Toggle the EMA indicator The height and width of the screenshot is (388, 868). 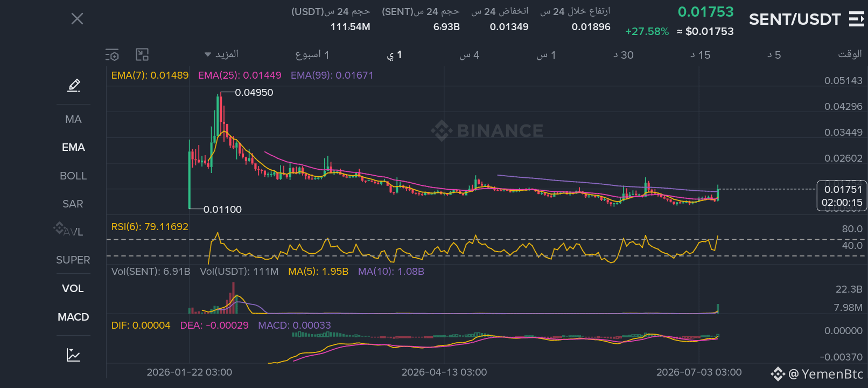[73, 147]
